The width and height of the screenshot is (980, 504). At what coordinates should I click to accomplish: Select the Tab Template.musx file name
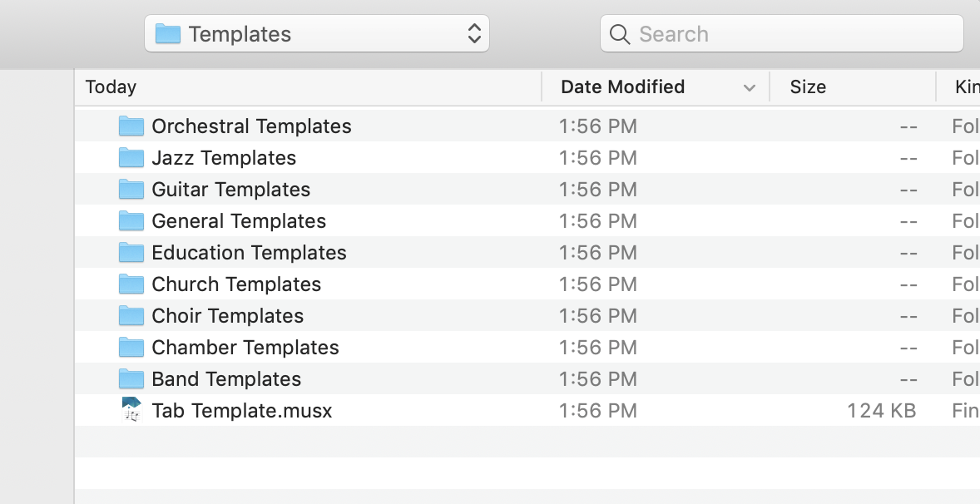coord(241,411)
